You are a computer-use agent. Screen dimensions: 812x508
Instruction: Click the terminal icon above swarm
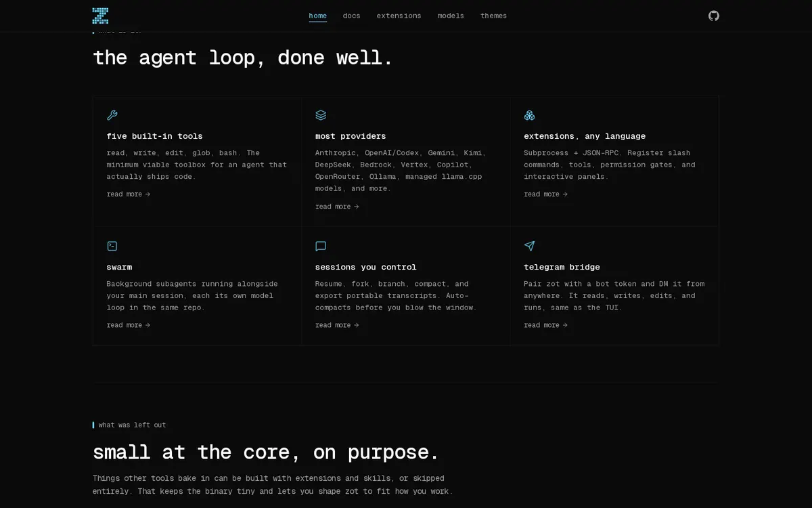112,246
